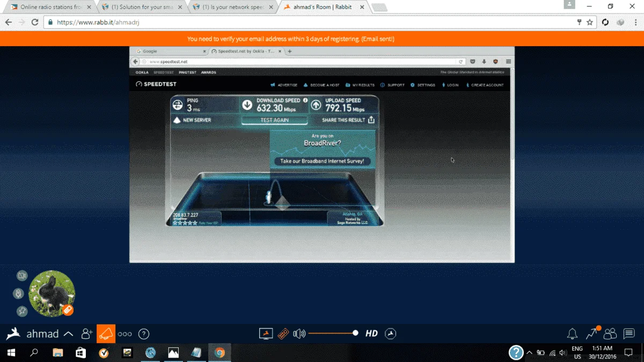The image size is (644, 362).
Task: Open File Explorer from taskbar
Action: point(57,353)
